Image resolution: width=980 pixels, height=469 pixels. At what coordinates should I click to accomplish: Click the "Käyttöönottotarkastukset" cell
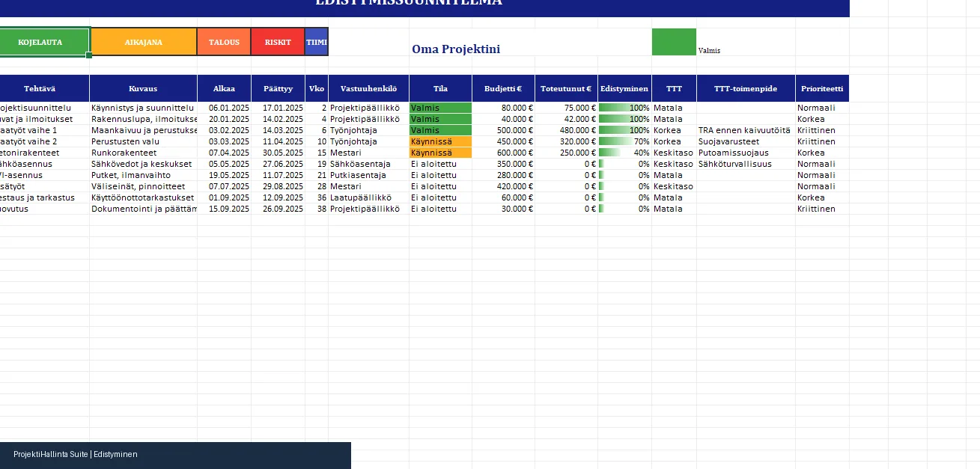click(143, 197)
